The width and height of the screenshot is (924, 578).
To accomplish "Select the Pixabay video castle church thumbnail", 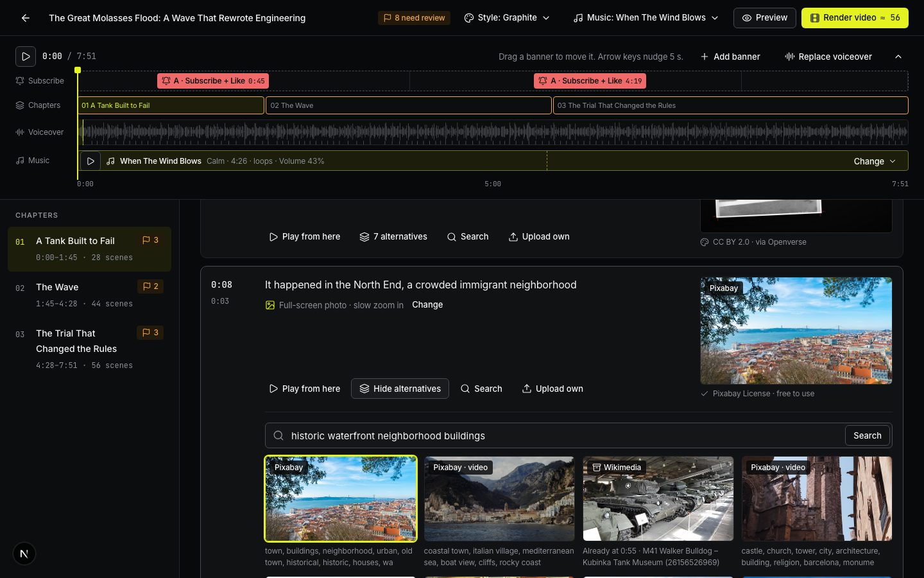I will (x=817, y=499).
